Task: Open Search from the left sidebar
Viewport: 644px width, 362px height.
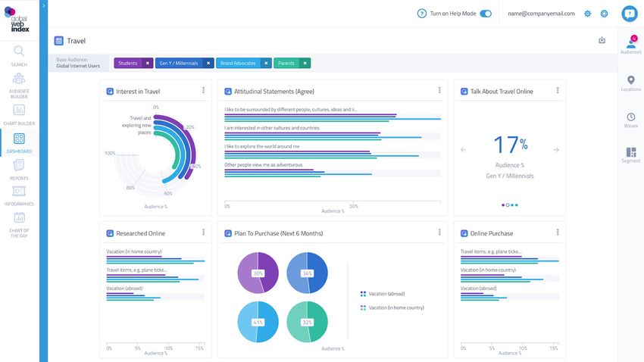Action: (19, 52)
